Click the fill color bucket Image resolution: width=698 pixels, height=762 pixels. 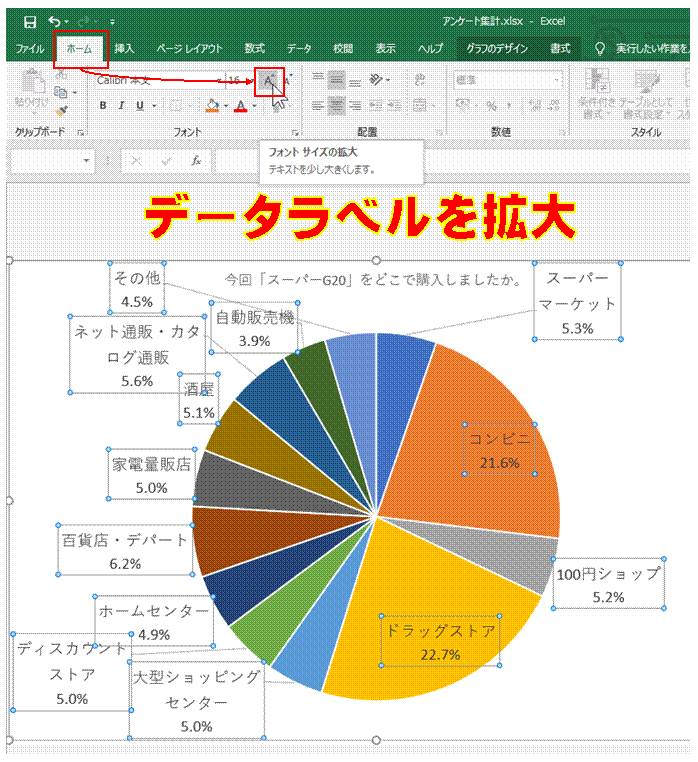(x=213, y=105)
